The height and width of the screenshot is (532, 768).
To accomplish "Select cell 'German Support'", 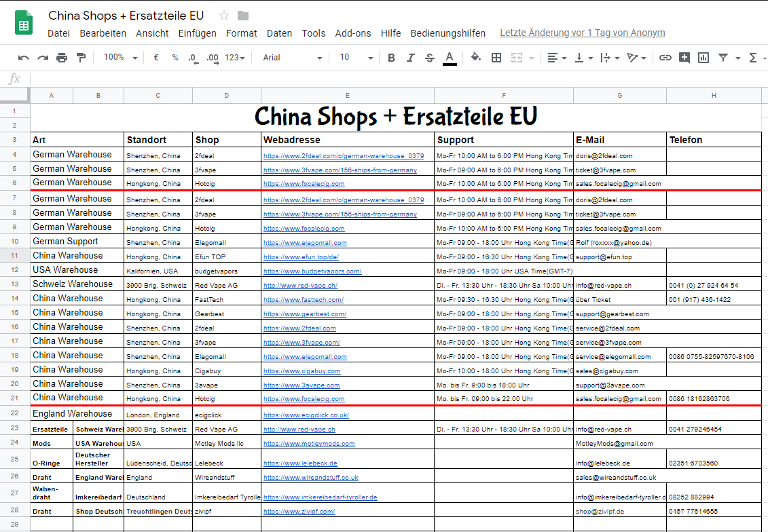I will coord(77,242).
